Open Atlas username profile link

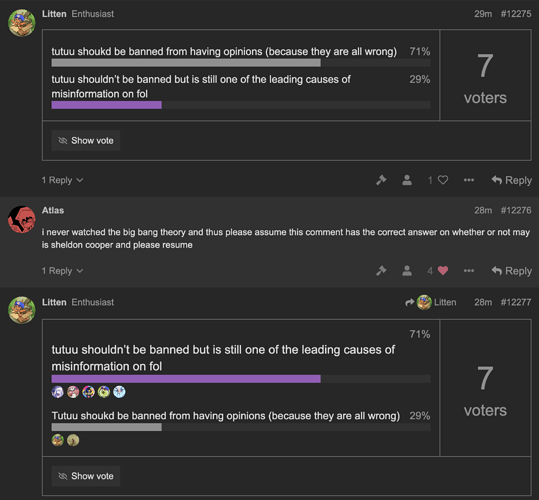point(53,210)
